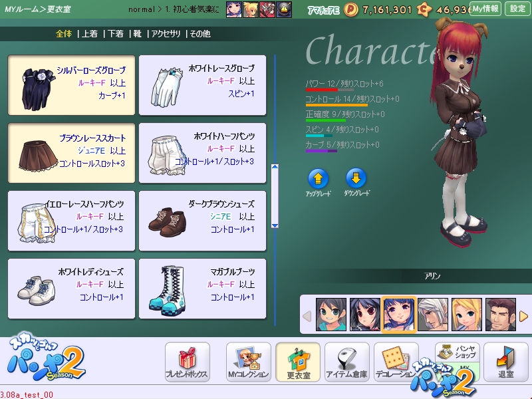This screenshot has width=532, height=399.
Task: Open the プレゼントボックス gift box
Action: point(187,362)
